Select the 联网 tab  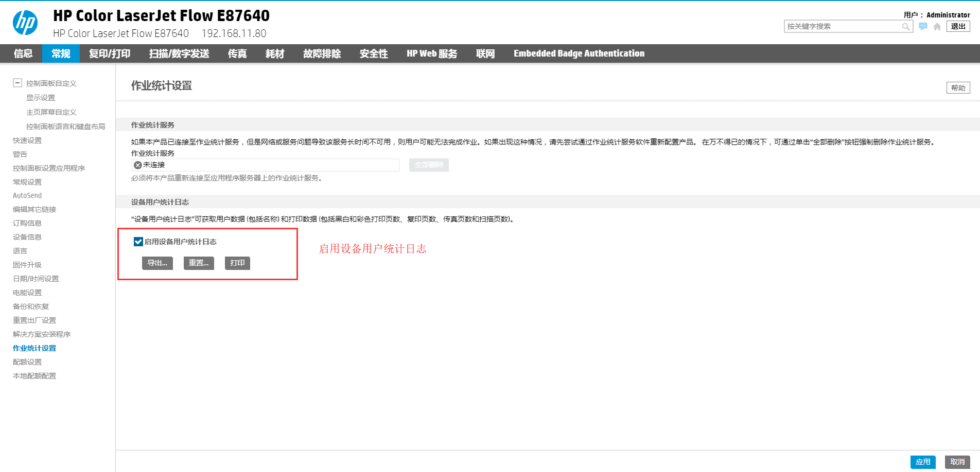point(485,53)
